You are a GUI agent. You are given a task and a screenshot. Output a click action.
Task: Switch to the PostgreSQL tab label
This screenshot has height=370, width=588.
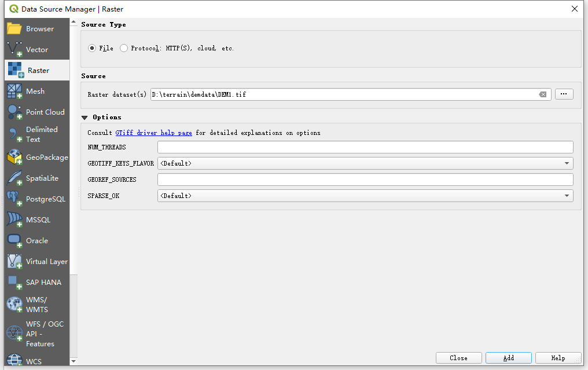(x=46, y=199)
